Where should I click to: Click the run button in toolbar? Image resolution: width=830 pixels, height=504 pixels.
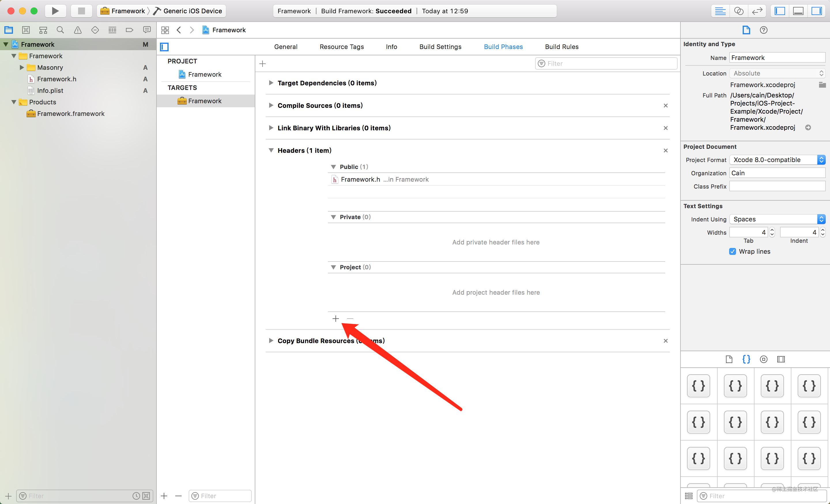pos(54,11)
